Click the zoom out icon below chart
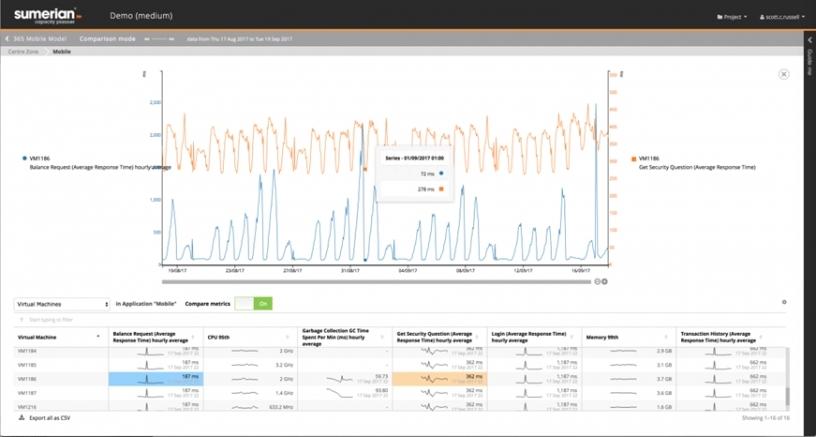The height and width of the screenshot is (437, 816). click(x=597, y=282)
